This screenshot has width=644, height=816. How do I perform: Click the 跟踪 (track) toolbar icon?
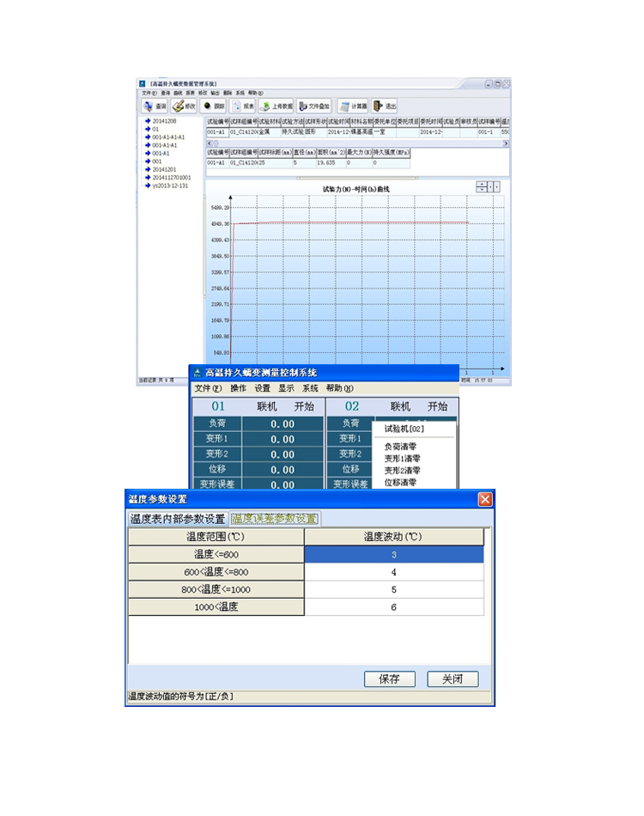point(214,107)
